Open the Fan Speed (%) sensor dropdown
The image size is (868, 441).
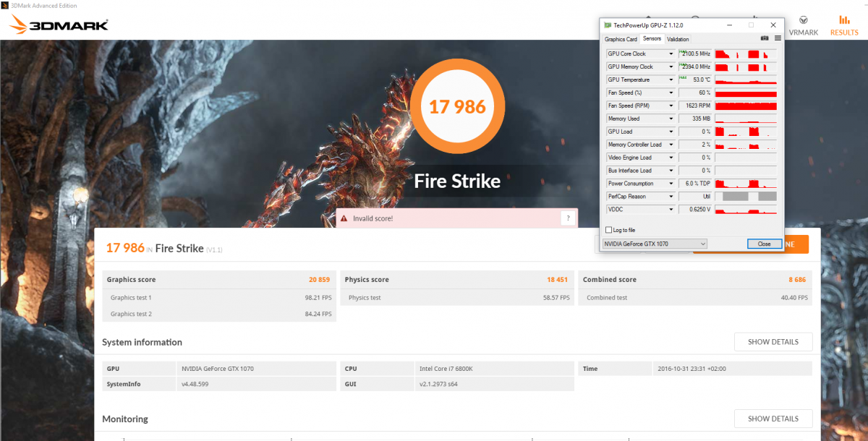click(671, 93)
